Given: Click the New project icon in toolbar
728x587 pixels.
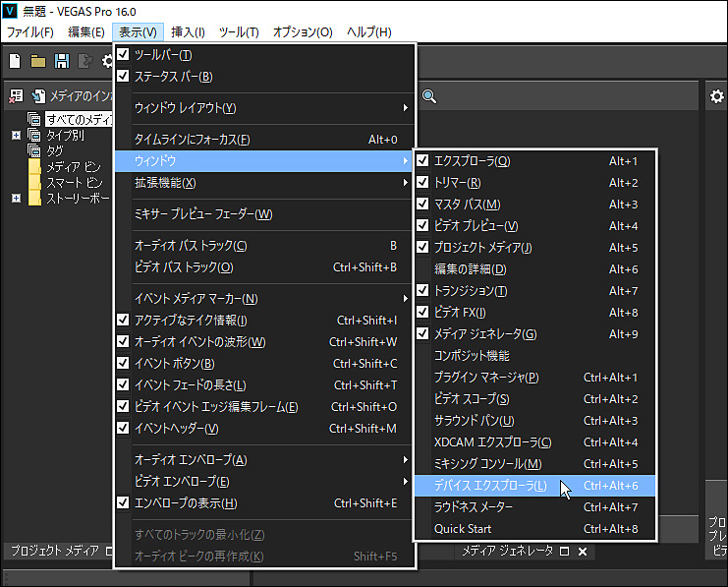Looking at the screenshot, I should (15, 61).
